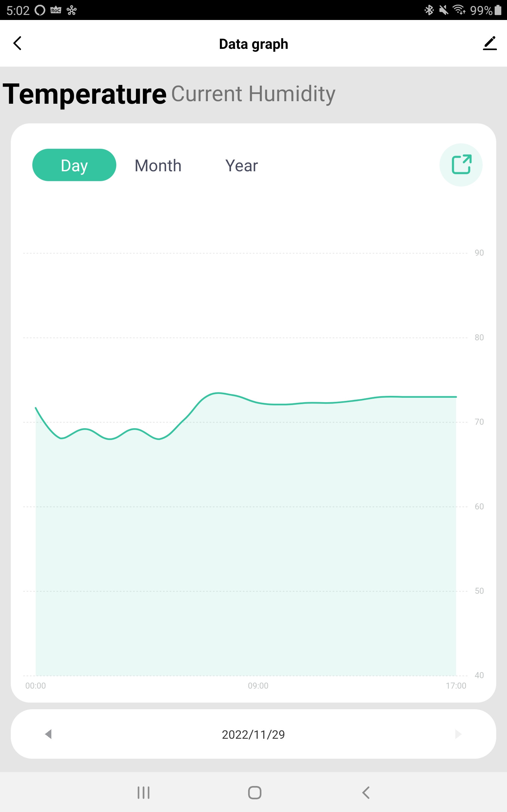Screen dimensions: 507x812
Task: Tap the Bluetooth status bar icon
Action: tap(429, 10)
